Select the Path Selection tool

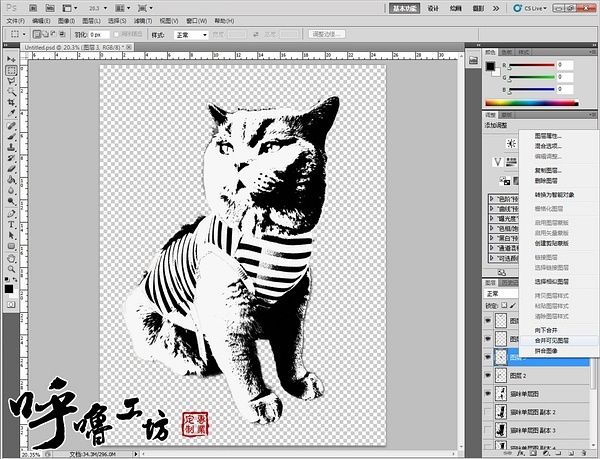[11, 235]
